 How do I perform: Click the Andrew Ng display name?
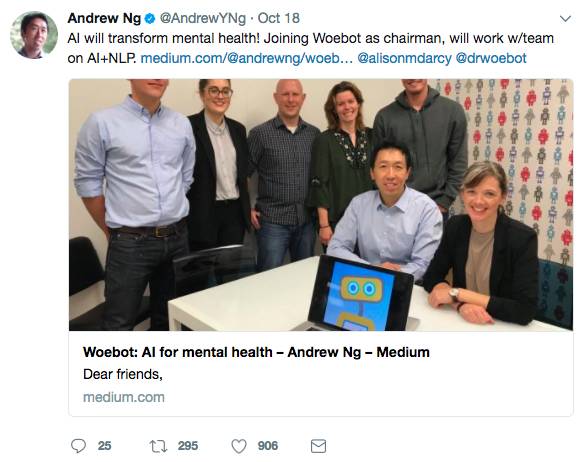[x=104, y=18]
